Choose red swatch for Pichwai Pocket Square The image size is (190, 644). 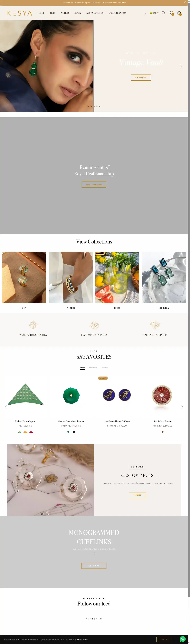click(31, 432)
